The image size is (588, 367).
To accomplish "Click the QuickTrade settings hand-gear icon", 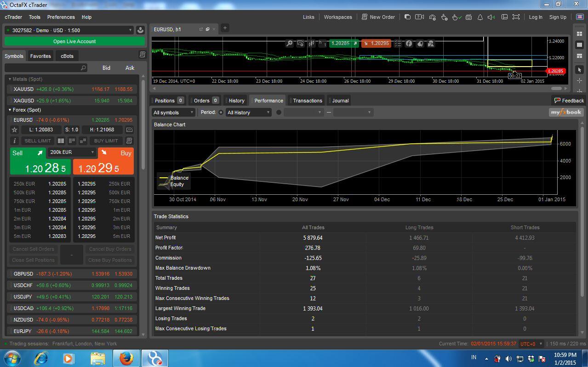I will pos(444,17).
